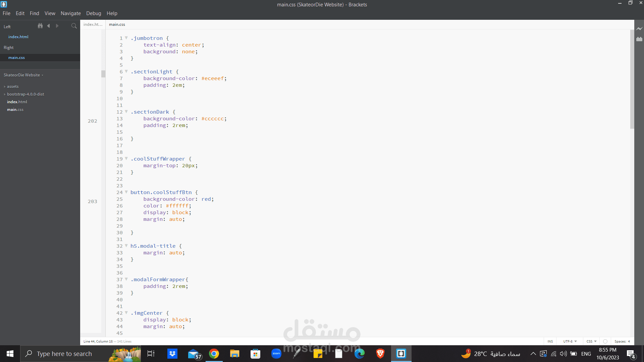Open Find in Files magnifier icon
The image size is (644, 362).
pyautogui.click(x=74, y=26)
